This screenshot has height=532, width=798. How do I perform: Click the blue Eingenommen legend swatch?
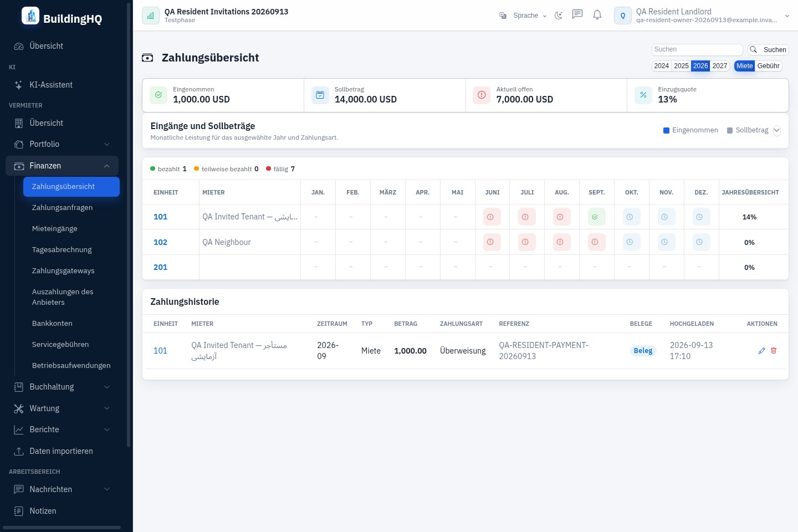(666, 131)
